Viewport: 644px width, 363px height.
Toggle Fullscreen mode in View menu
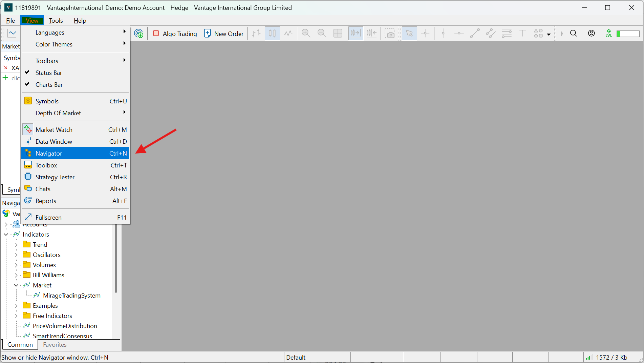(x=75, y=218)
